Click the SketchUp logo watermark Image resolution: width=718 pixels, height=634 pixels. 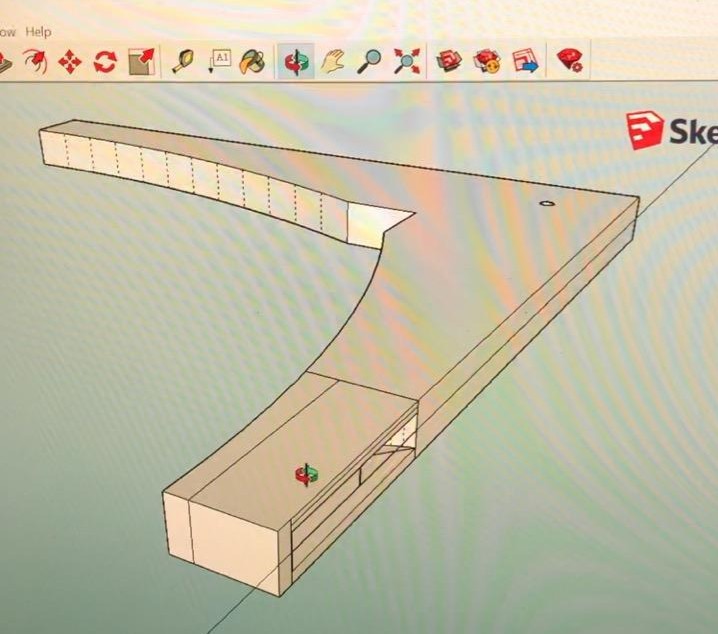pos(671,130)
